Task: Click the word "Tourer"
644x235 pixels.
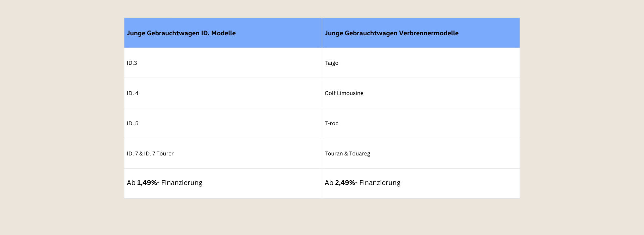Action: [x=165, y=154]
